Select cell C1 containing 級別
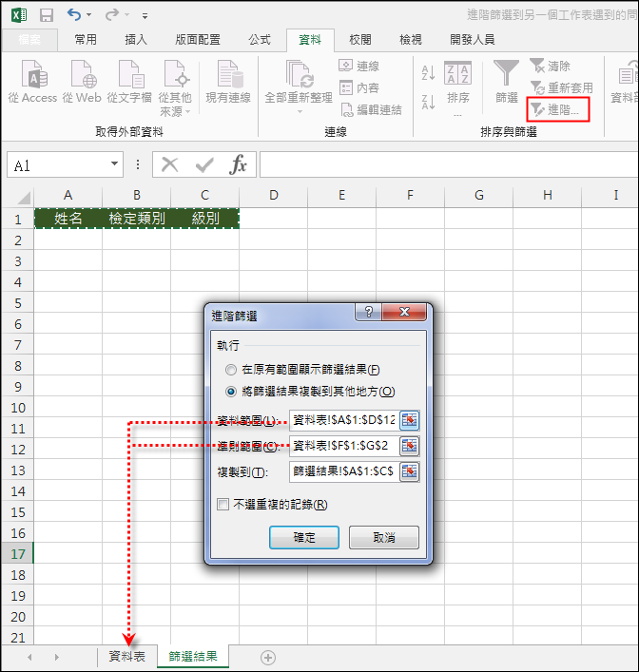639x672 pixels. point(204,219)
